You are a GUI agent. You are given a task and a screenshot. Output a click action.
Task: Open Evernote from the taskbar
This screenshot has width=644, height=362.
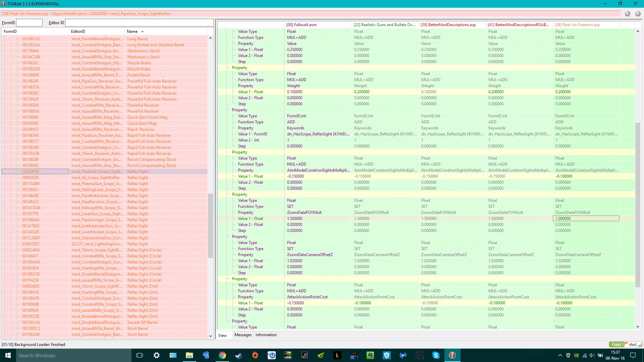pos(370,355)
